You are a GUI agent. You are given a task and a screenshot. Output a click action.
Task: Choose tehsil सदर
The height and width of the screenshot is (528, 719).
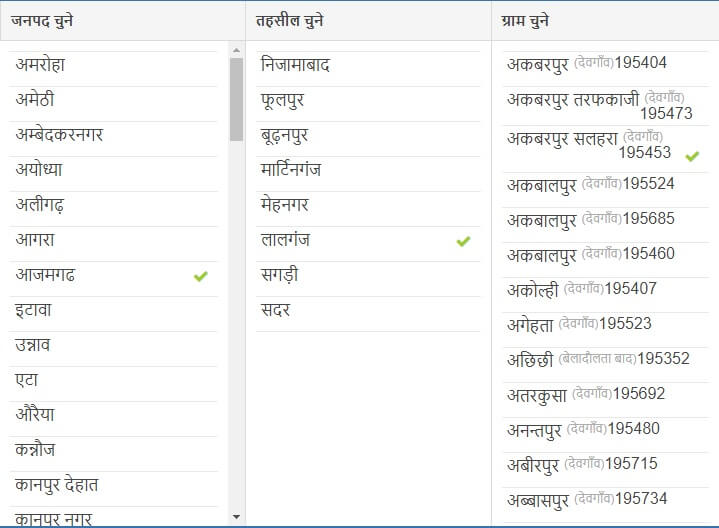pos(368,314)
